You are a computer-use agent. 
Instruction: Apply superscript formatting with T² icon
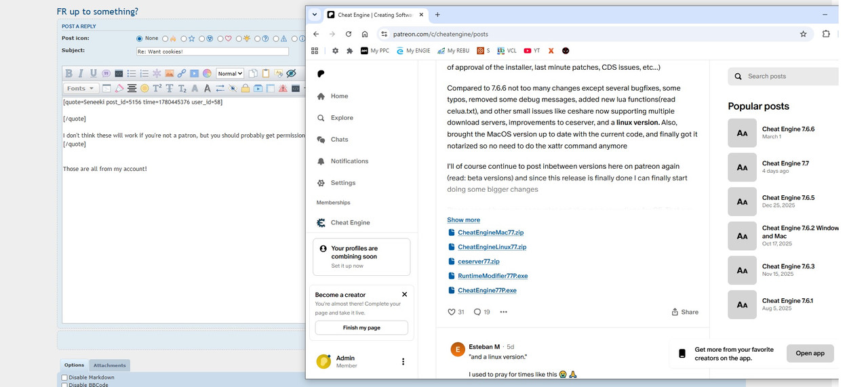pos(157,88)
